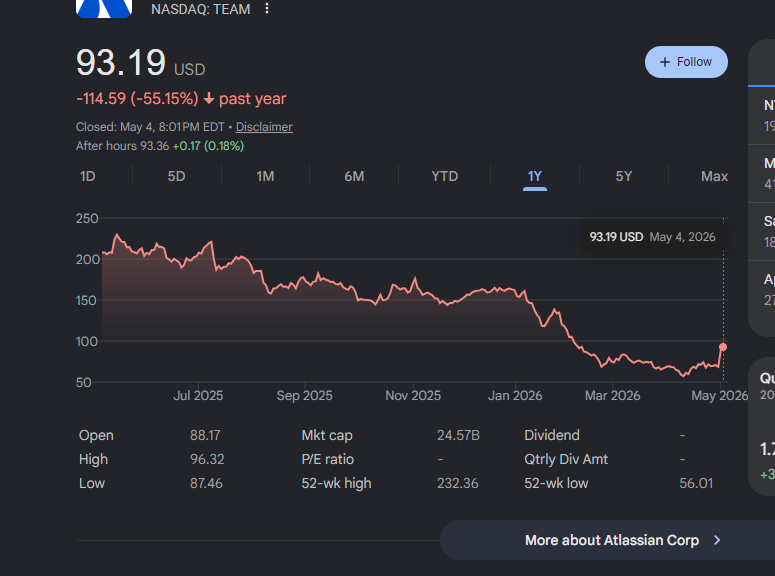
Task: Click the Jul 2025 axis label
Action: coord(198,396)
